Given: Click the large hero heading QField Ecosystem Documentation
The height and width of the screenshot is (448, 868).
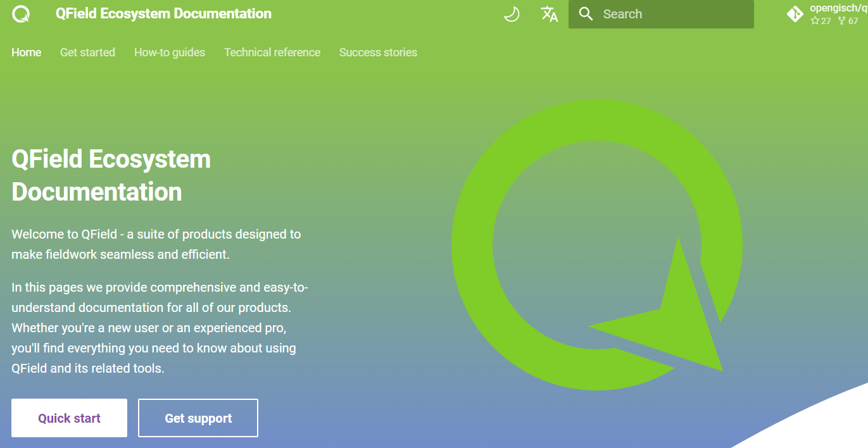Looking at the screenshot, I should pos(111,175).
